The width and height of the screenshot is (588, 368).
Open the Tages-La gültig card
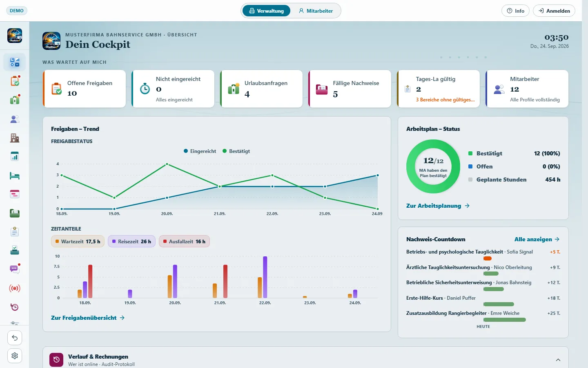(x=438, y=89)
